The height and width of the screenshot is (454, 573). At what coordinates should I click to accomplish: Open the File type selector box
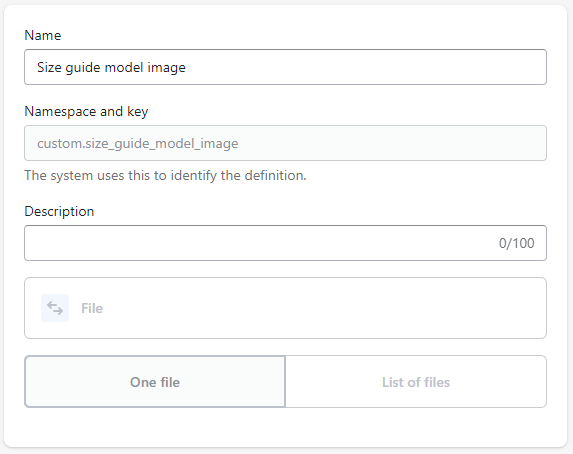(x=285, y=308)
